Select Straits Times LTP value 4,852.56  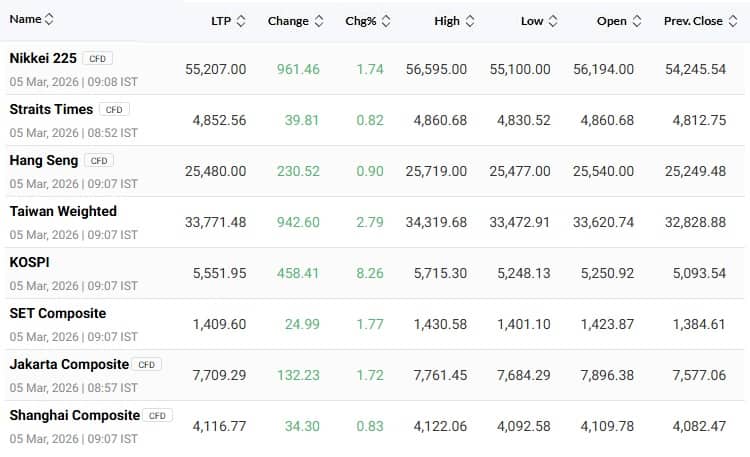click(220, 120)
